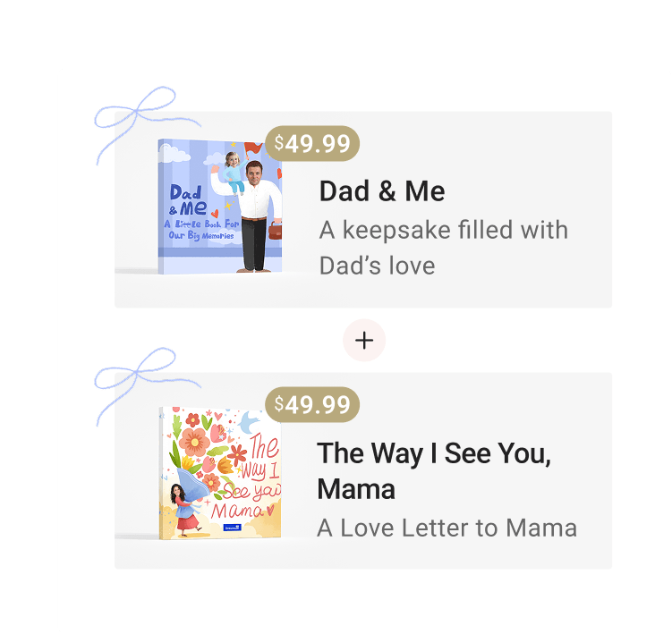Open the Dad & Me book cover

click(x=220, y=206)
